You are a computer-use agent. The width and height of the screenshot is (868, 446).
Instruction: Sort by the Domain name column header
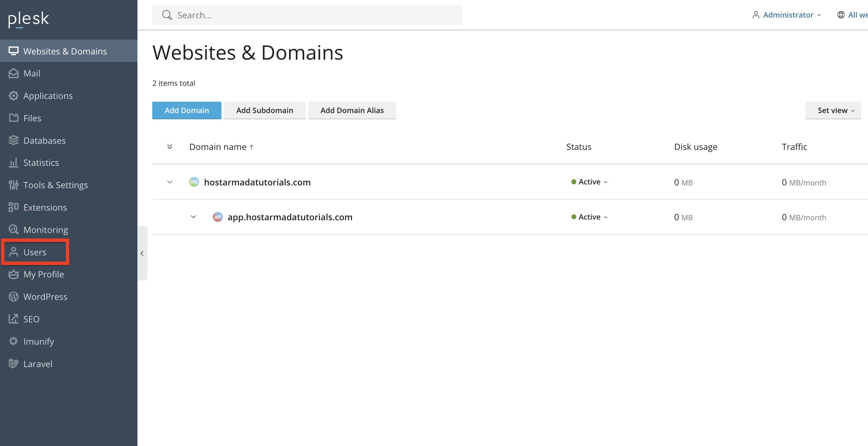pos(221,147)
